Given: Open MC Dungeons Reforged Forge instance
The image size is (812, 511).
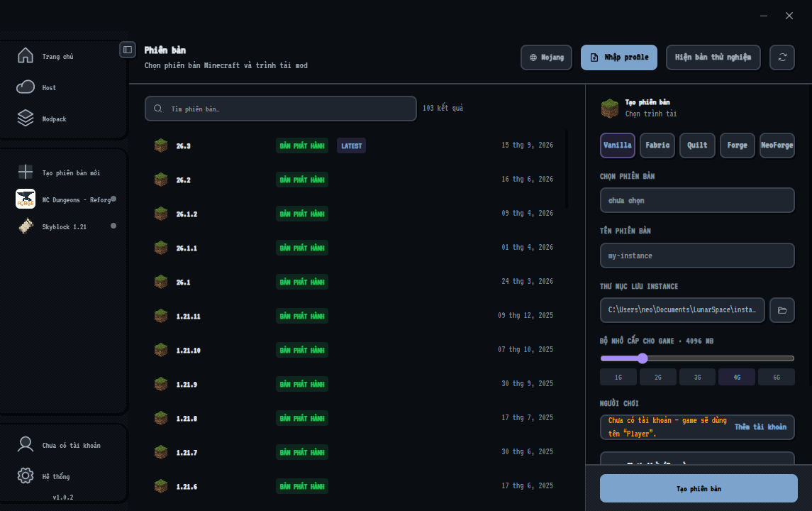Looking at the screenshot, I should point(65,199).
